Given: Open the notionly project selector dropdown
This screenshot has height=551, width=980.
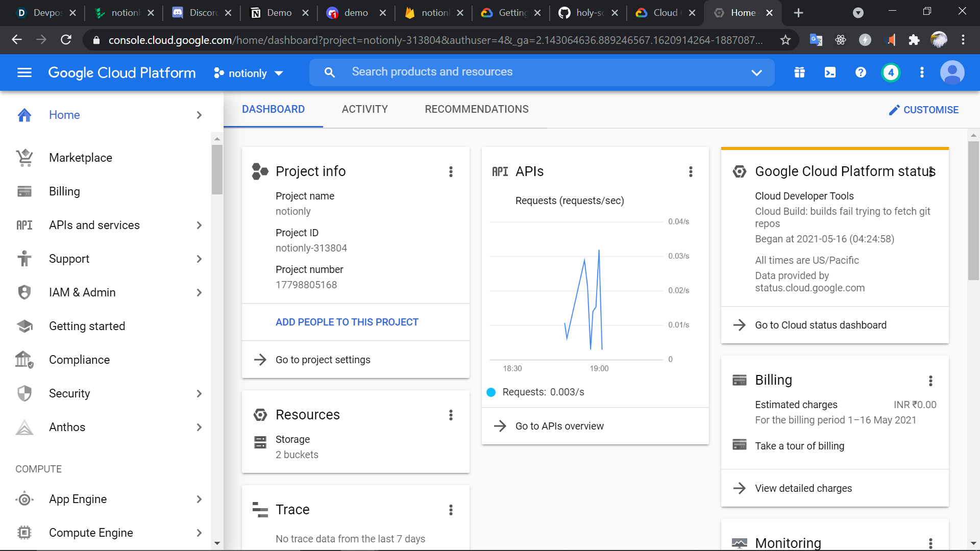Looking at the screenshot, I should 249,73.
